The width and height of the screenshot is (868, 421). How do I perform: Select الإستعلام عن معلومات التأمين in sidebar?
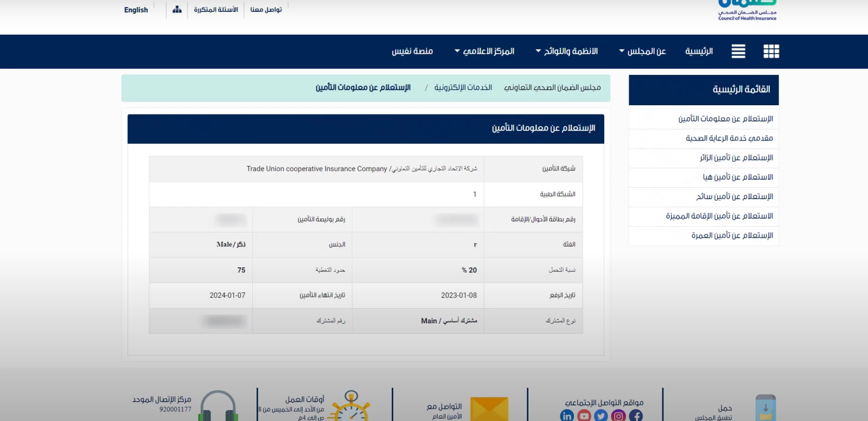click(x=704, y=119)
